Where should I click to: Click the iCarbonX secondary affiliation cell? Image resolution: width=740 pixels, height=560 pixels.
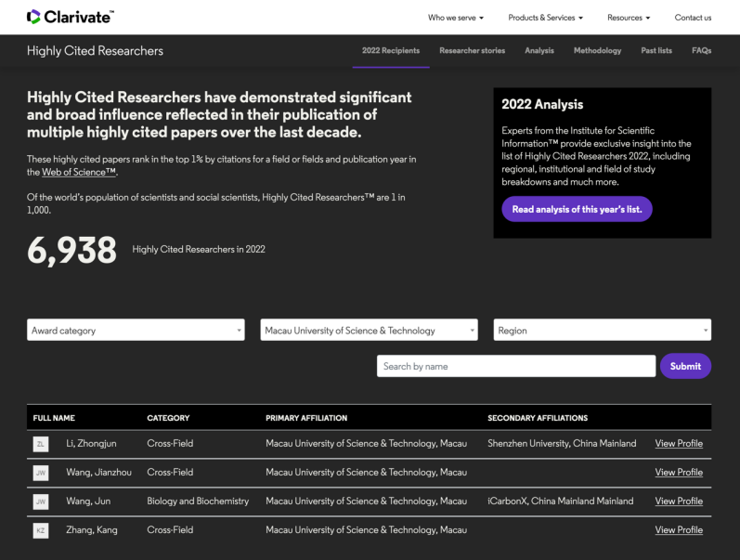[560, 501]
